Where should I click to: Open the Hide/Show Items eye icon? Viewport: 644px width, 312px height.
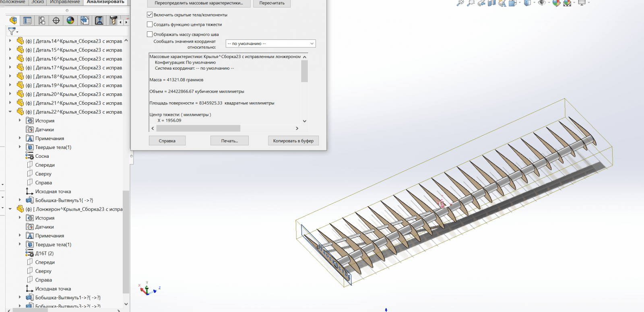click(542, 3)
